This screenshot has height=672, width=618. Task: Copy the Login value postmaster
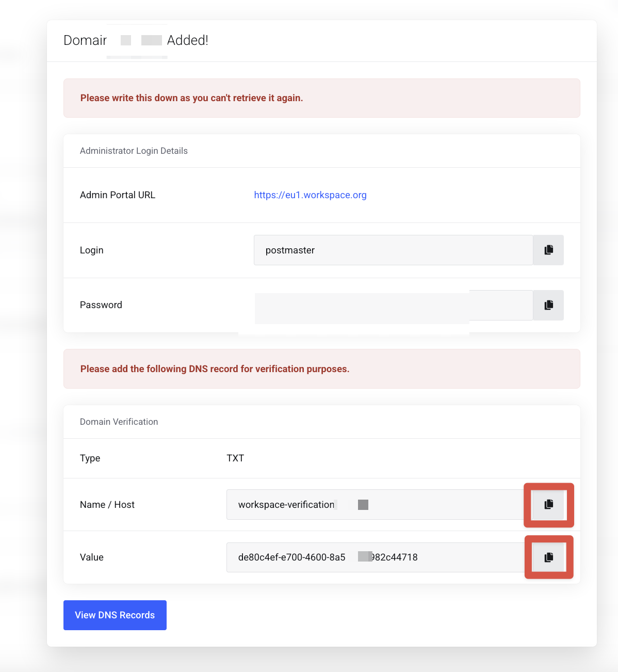coord(548,250)
